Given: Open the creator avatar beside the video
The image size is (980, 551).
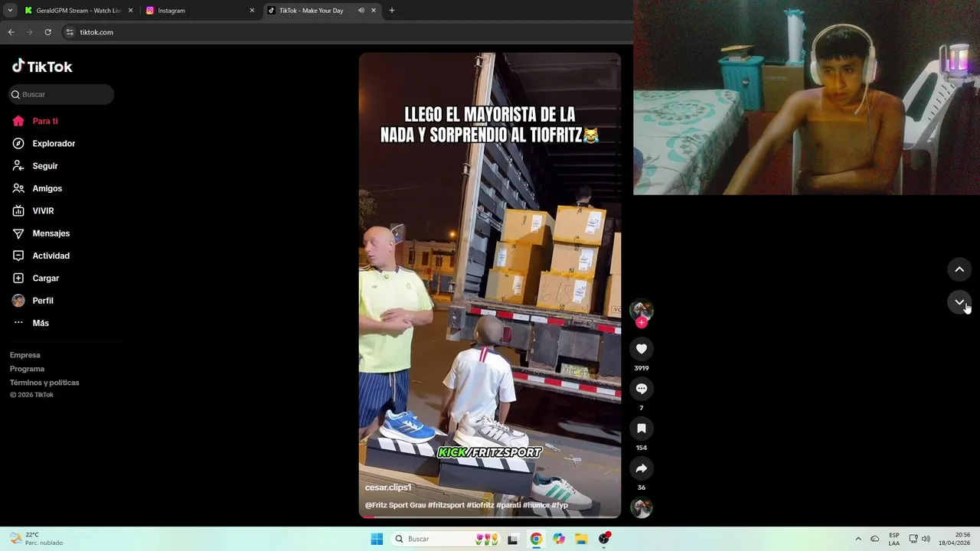Looking at the screenshot, I should point(642,309).
